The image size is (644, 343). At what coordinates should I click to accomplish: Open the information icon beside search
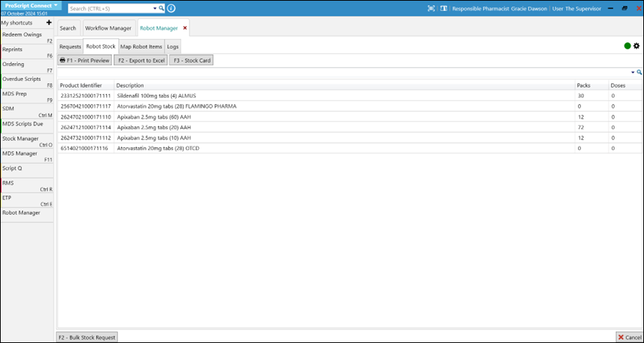coord(172,8)
